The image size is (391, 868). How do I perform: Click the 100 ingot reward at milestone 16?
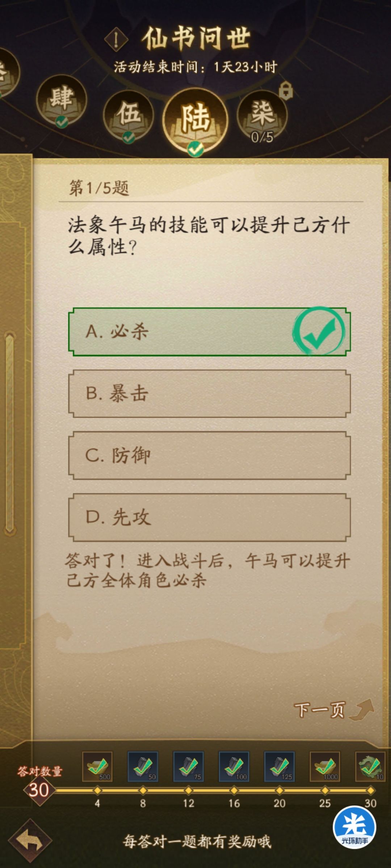[234, 769]
